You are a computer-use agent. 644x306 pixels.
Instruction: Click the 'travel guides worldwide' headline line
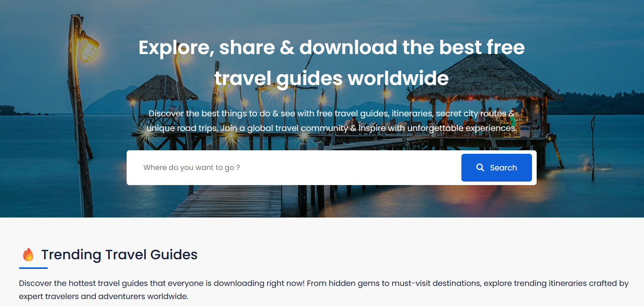[x=331, y=78]
